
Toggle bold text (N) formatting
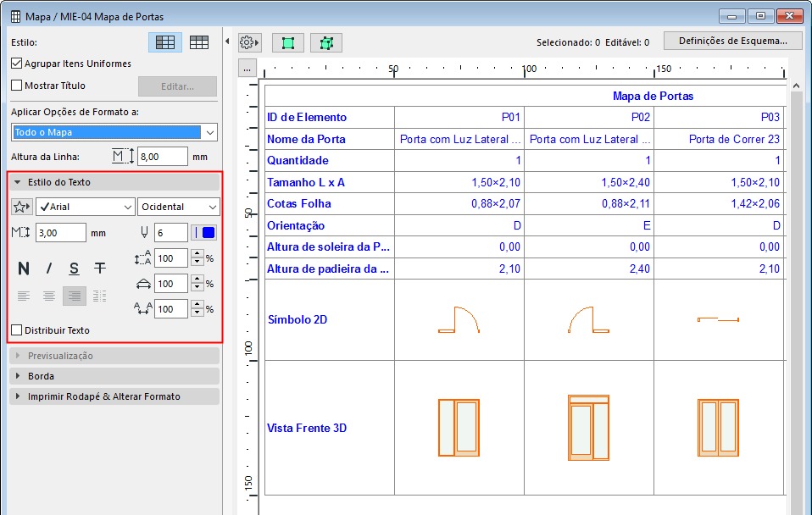click(24, 269)
